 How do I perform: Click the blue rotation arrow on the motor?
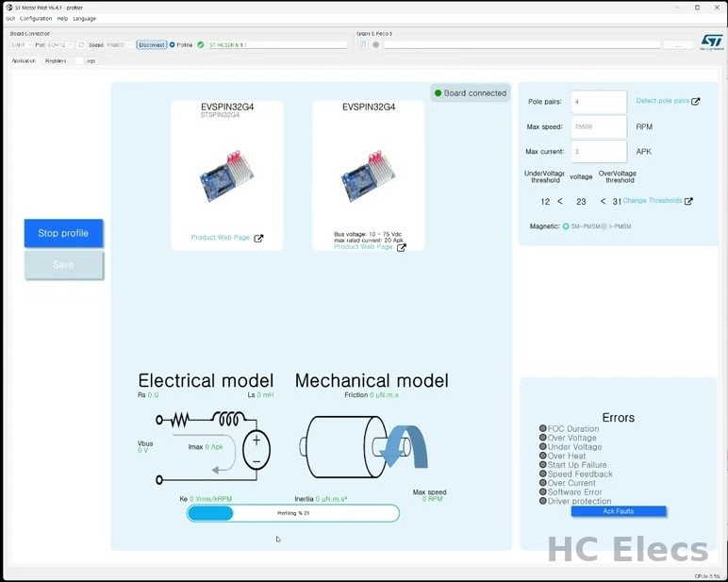(404, 447)
